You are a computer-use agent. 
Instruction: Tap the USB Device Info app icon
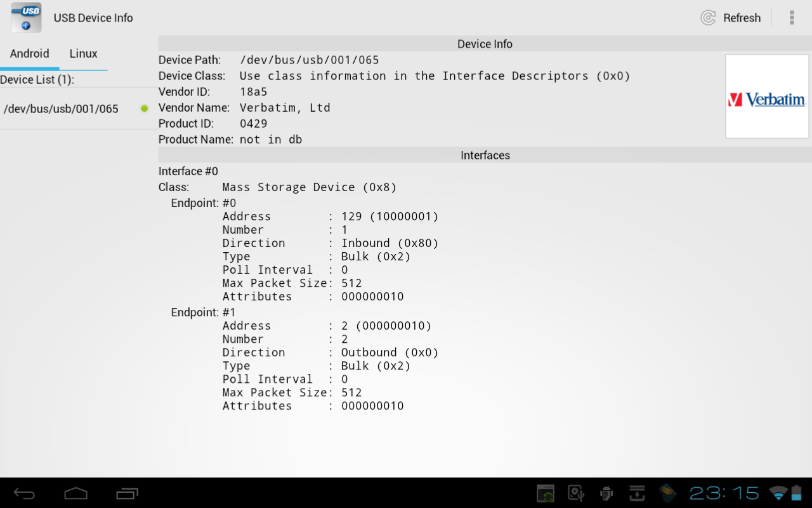click(27, 18)
